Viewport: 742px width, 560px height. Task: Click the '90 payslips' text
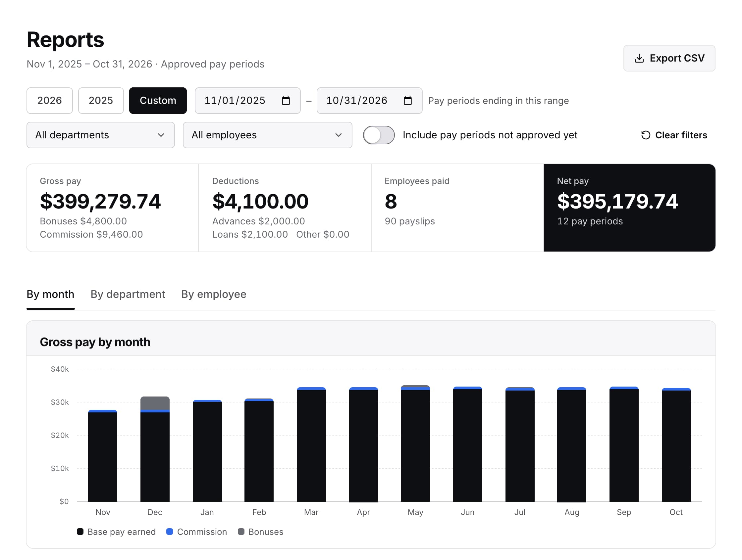[409, 221]
